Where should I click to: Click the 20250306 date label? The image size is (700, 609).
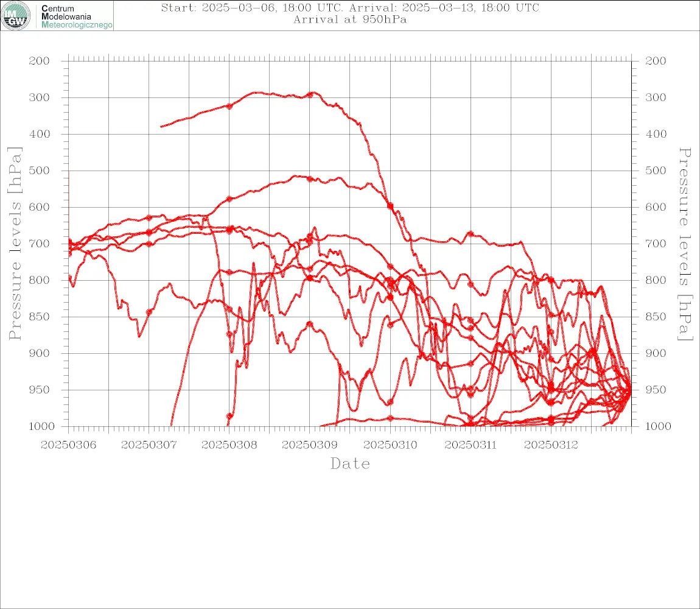point(68,445)
